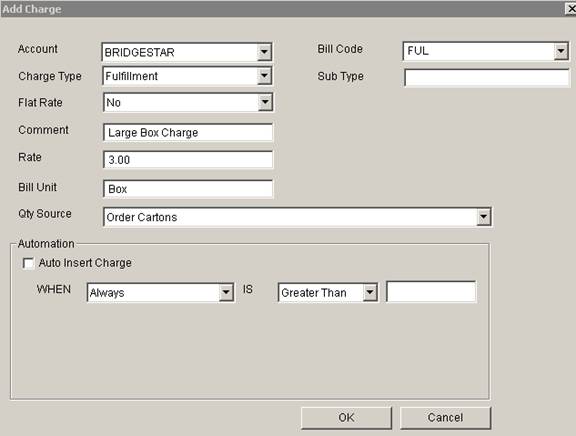This screenshot has width=576, height=436.
Task: Dismiss the dialog with Cancel
Action: pyautogui.click(x=445, y=418)
